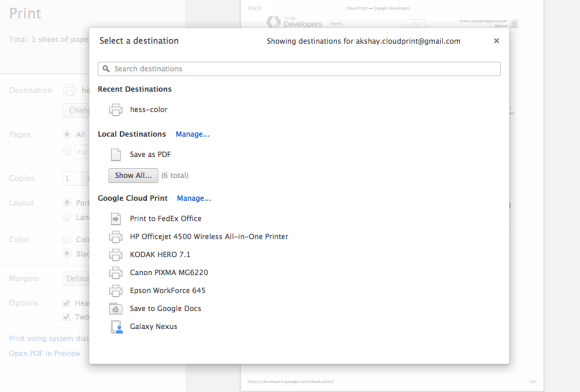Click the KODAK HERO 7.1 printer icon
The width and height of the screenshot is (580, 392).
click(x=116, y=254)
